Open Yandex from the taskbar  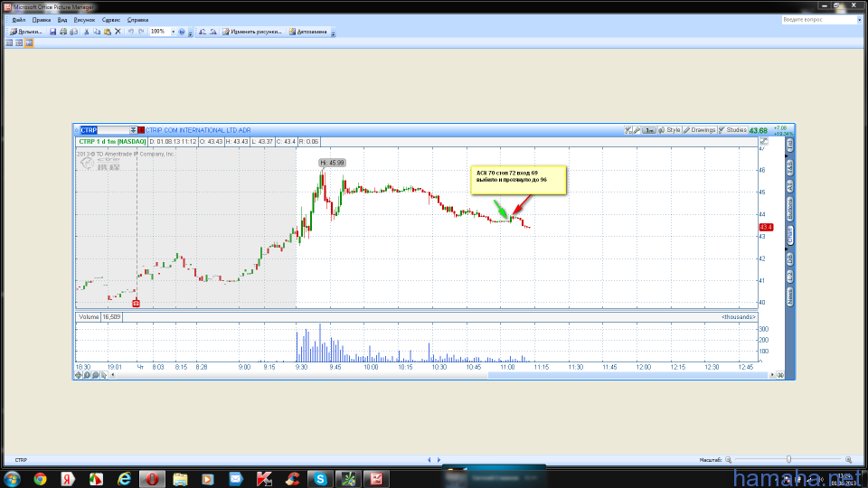[x=68, y=479]
